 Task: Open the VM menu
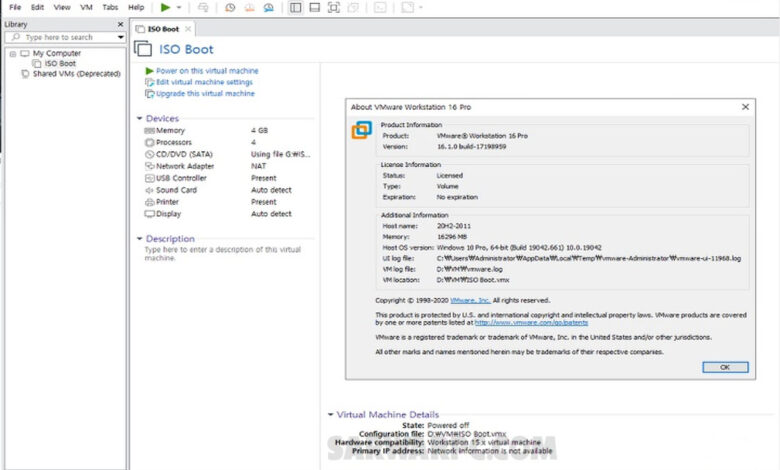coord(86,7)
